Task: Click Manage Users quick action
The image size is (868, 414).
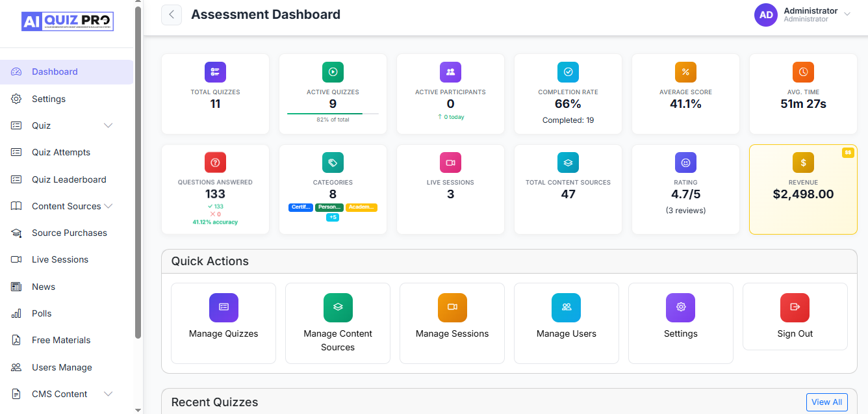Action: pos(567,323)
